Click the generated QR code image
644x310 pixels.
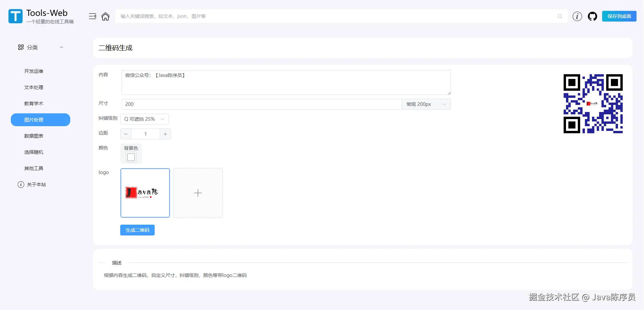pyautogui.click(x=593, y=104)
